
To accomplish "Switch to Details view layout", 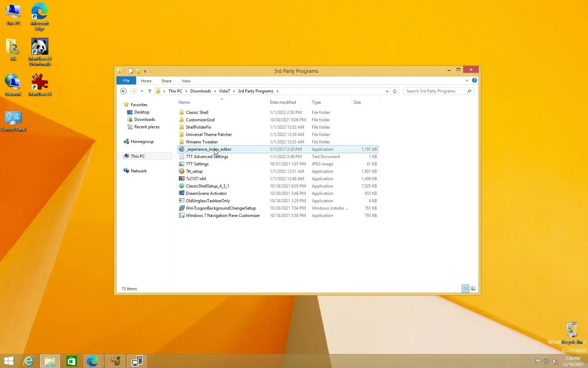I will point(465,289).
